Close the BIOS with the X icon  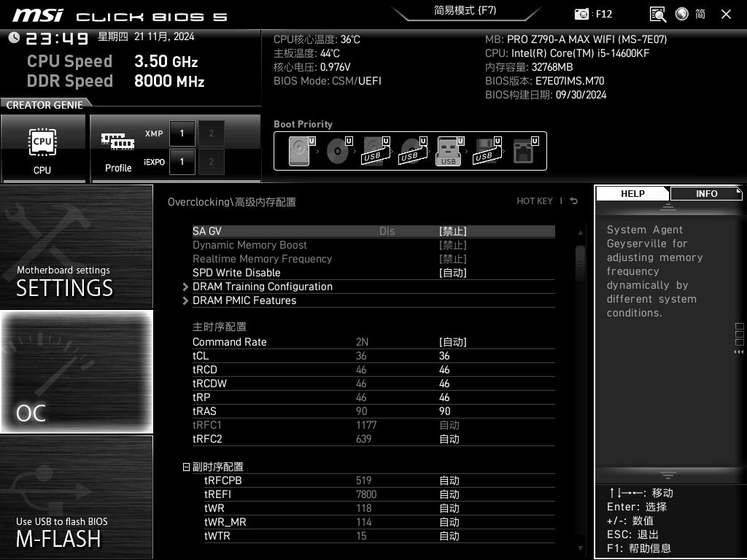(726, 15)
